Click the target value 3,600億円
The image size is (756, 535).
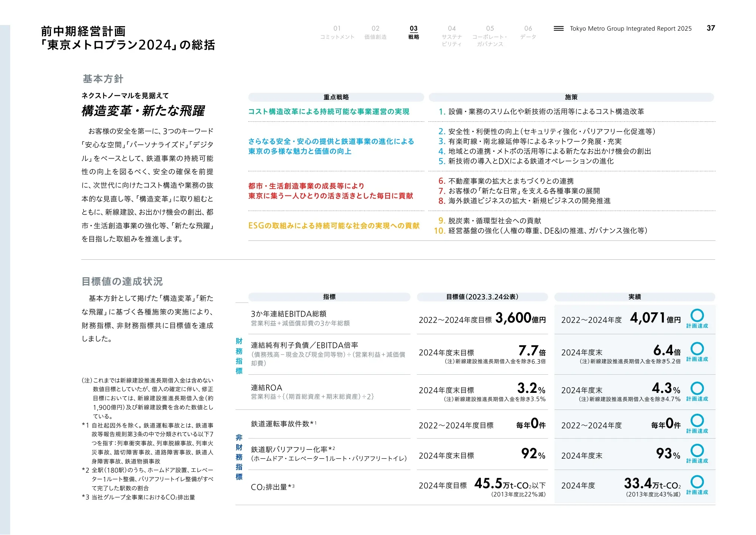(x=521, y=318)
